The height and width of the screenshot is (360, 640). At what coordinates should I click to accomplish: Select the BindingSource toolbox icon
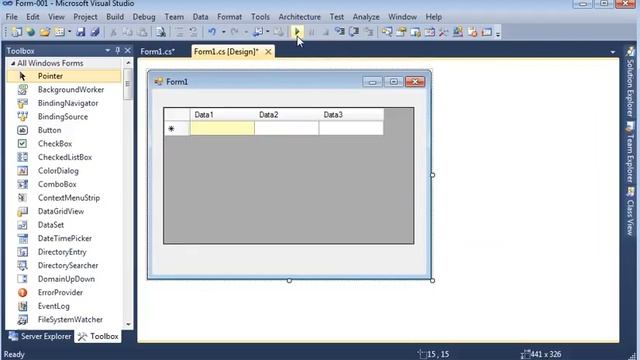coord(22,116)
